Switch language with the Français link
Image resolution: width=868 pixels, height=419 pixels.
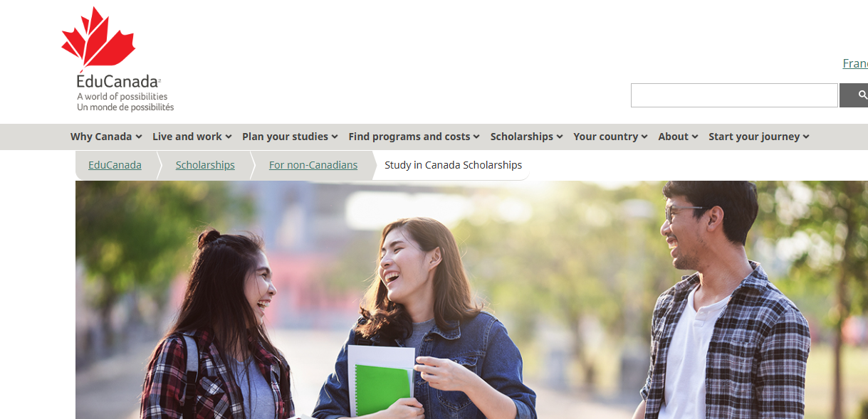[x=855, y=63]
